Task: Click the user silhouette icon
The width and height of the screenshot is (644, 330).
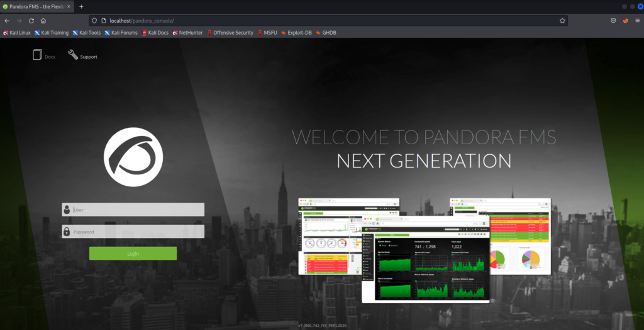Action: coord(67,210)
